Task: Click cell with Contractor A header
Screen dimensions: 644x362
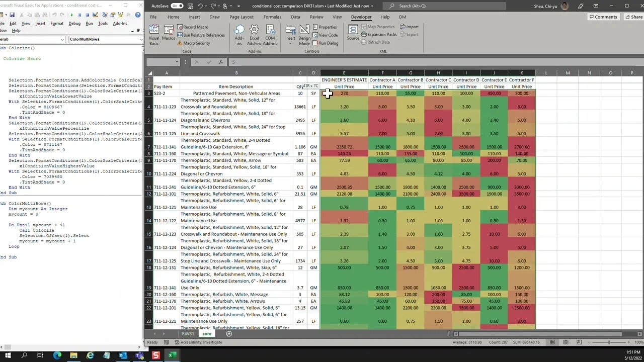Action: (382, 80)
